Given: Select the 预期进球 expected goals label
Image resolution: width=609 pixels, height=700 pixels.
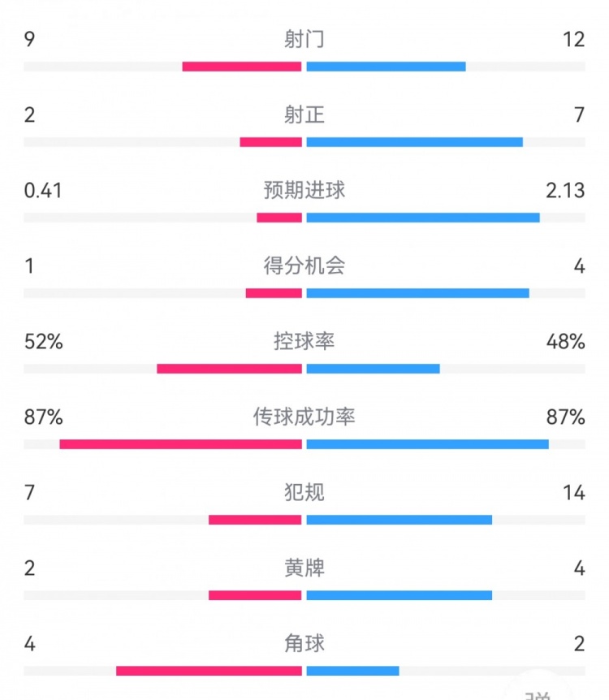Looking at the screenshot, I should (x=304, y=190).
